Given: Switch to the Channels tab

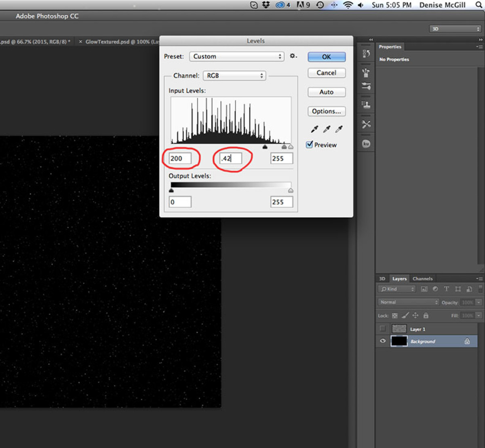Looking at the screenshot, I should 423,278.
